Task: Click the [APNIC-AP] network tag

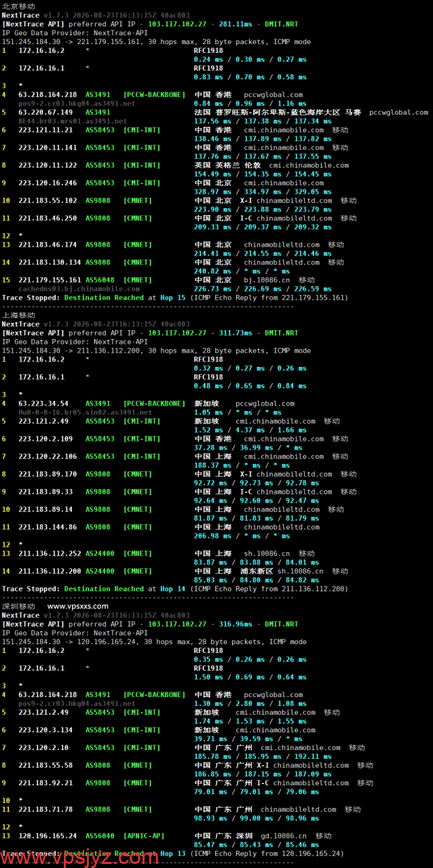Action: (144, 835)
